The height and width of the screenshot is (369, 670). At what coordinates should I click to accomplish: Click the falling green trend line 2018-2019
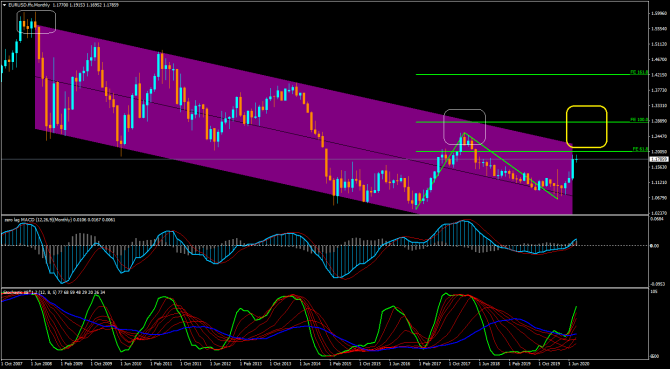(511, 166)
